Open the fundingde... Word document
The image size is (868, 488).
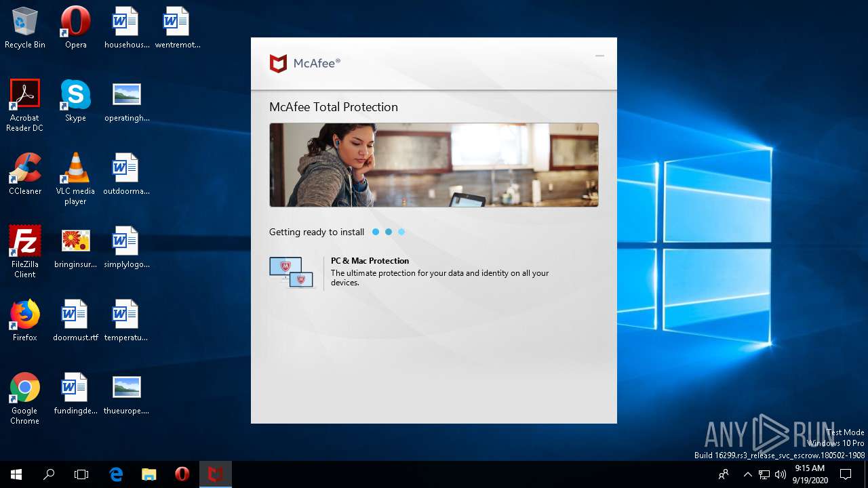pos(75,394)
